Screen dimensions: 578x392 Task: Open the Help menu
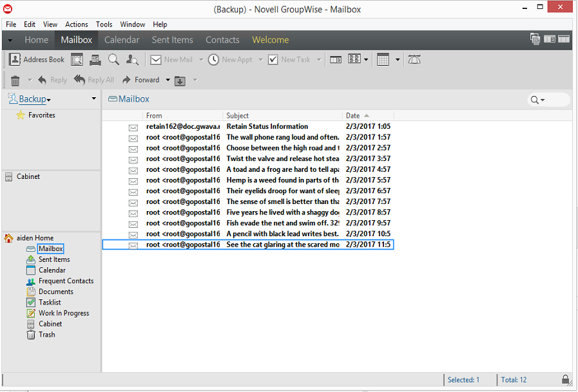[160, 24]
